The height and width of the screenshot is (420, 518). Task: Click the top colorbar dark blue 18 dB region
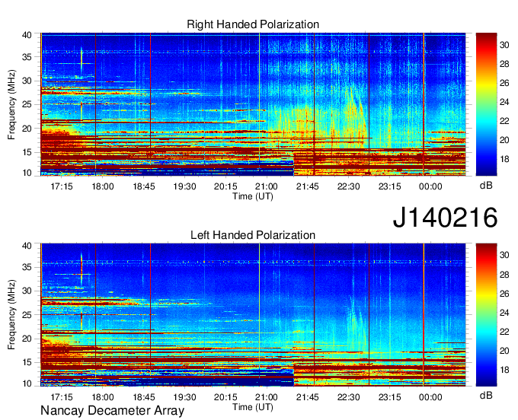486,160
